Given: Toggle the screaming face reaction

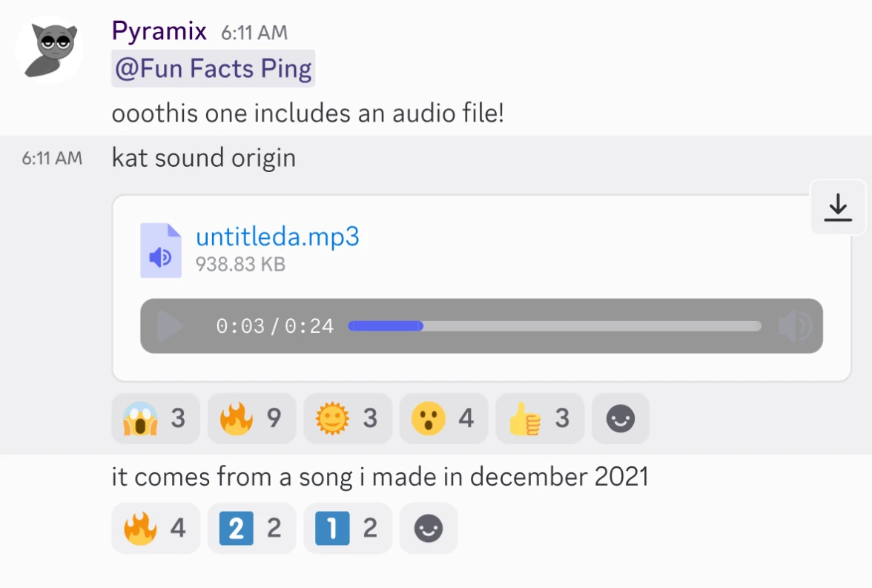Looking at the screenshot, I should click(x=156, y=419).
